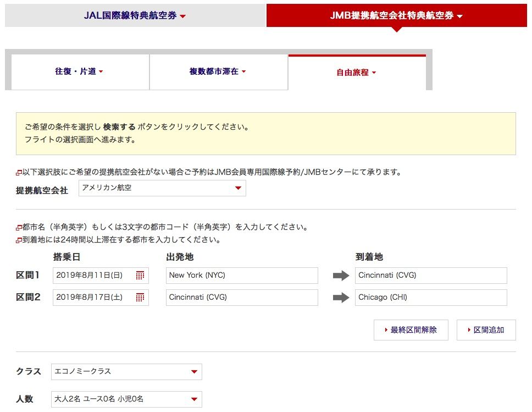Open calendar icon for 区間2 date
The width and height of the screenshot is (532, 412).
(140, 298)
